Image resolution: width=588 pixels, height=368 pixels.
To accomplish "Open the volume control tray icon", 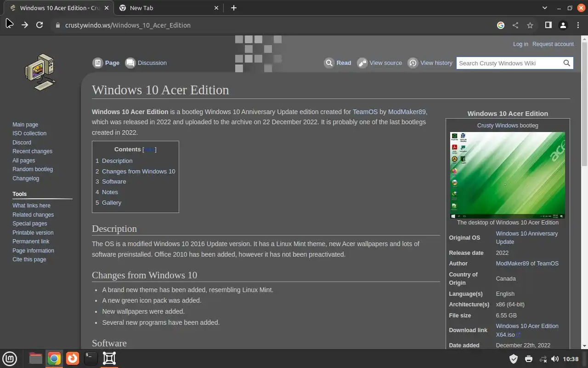I will click(x=555, y=359).
